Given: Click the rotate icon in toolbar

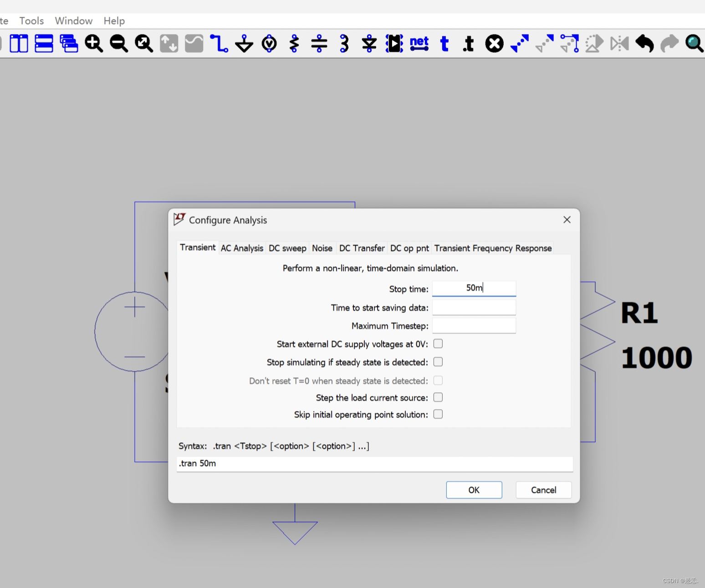Looking at the screenshot, I should (594, 44).
